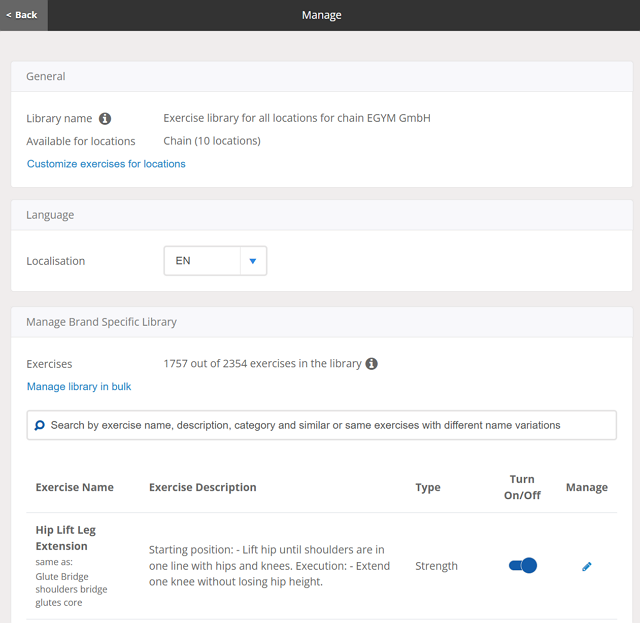Click the Exercise Name column header
Screen dimensions: 640x623
pyautogui.click(x=75, y=488)
